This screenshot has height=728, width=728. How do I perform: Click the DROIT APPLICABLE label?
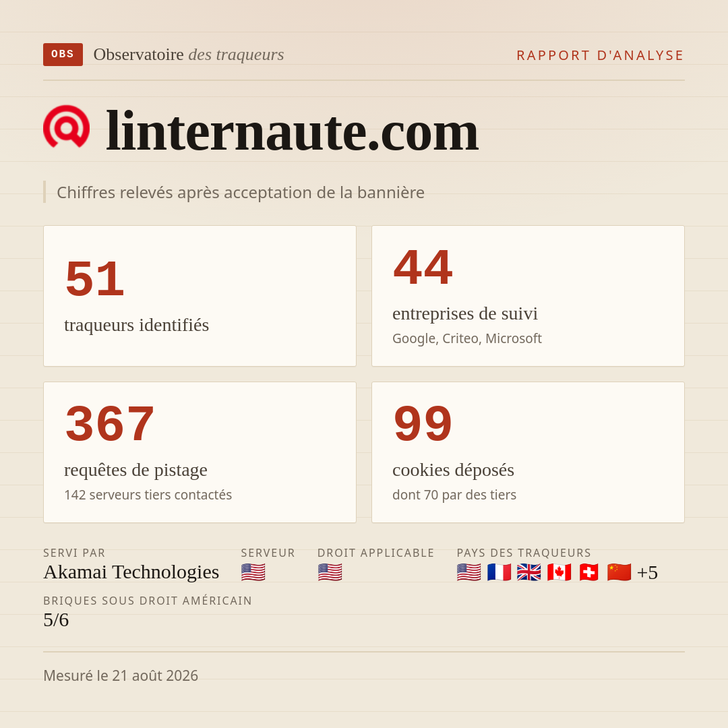375,553
